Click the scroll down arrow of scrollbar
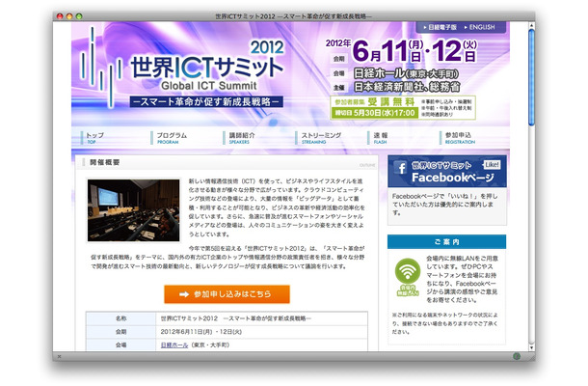 (531, 347)
